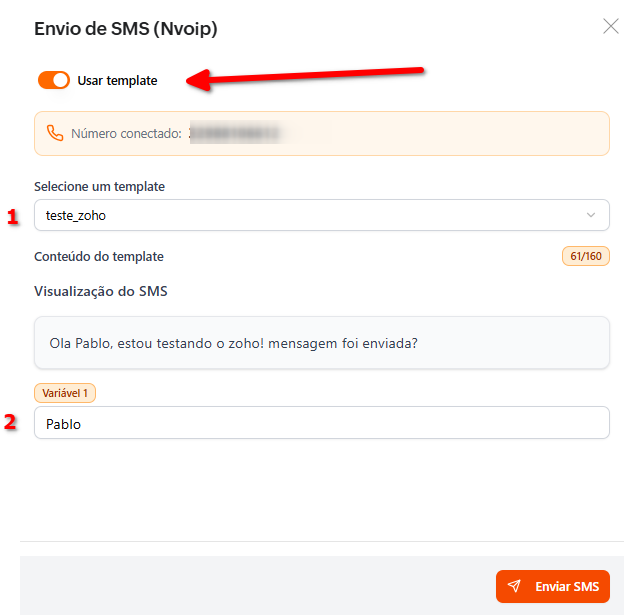Click the Envio de SMS (Nvoip) title

(x=126, y=29)
